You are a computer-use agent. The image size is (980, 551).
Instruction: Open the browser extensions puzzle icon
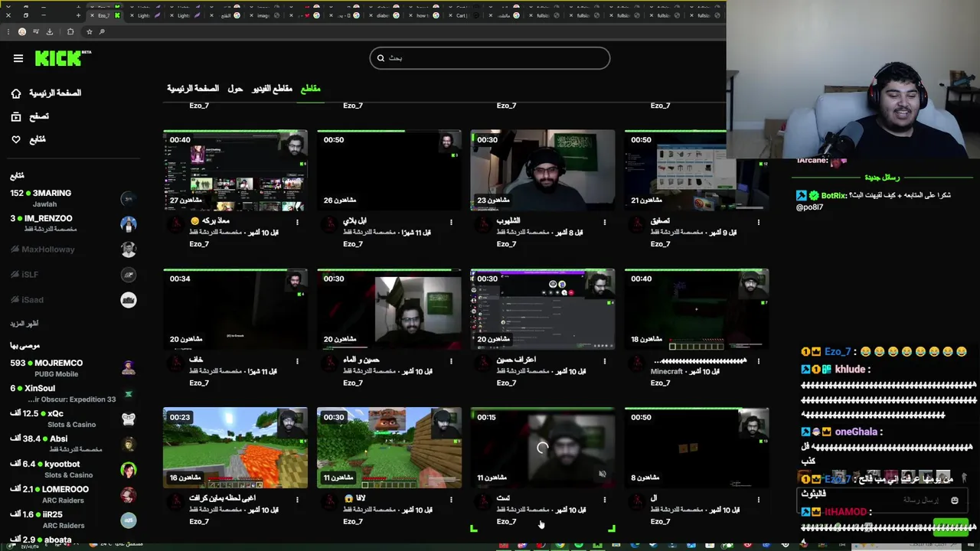coord(70,31)
